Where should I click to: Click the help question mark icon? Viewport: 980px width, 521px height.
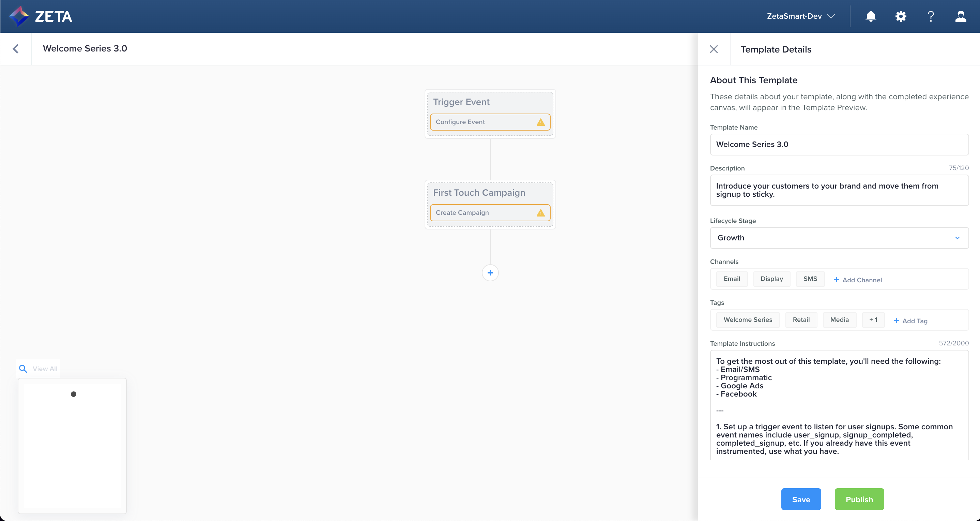coord(931,16)
